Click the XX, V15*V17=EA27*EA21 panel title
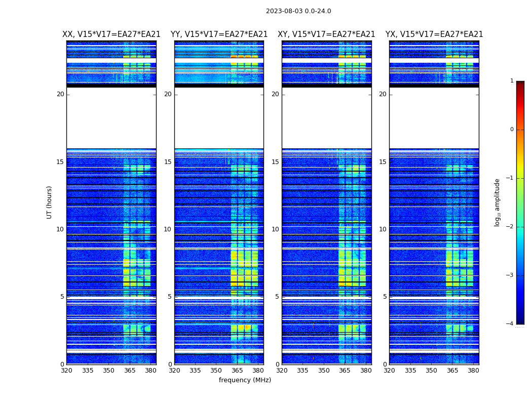532x405 pixels. pos(111,34)
